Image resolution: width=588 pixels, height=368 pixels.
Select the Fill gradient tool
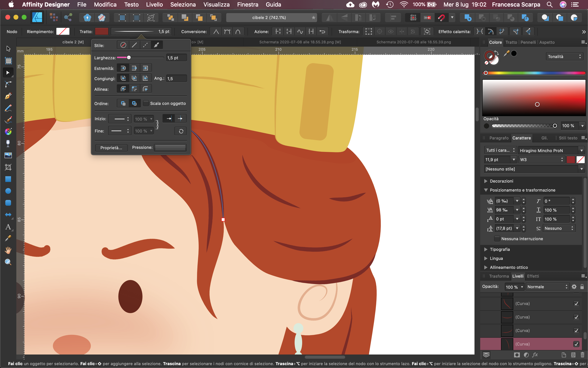(x=8, y=132)
